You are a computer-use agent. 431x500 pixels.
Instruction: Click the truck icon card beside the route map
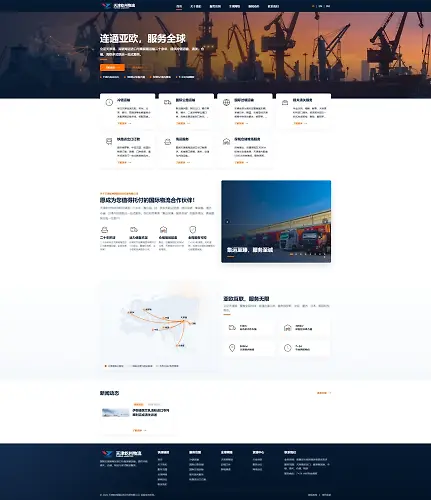(x=249, y=328)
